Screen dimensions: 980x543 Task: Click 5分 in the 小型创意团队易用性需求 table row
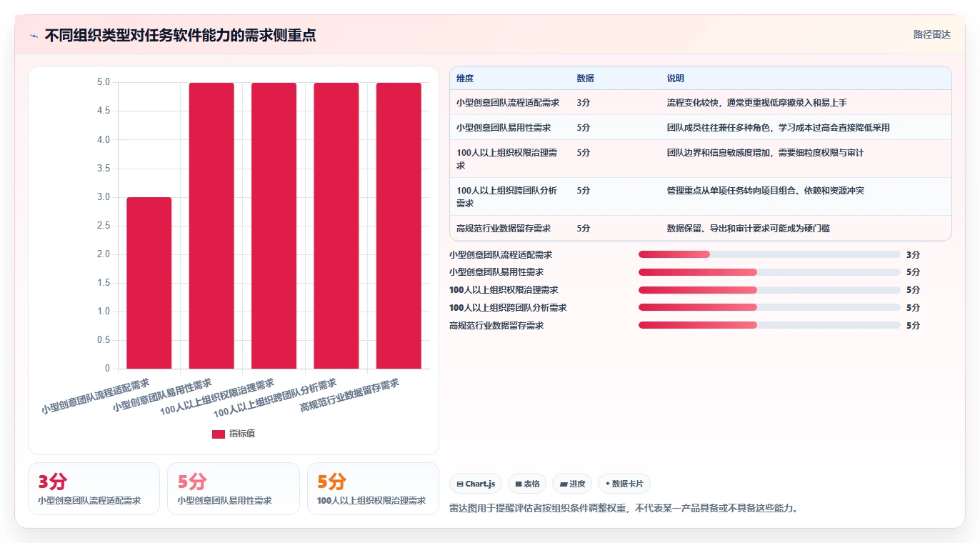[x=584, y=128]
